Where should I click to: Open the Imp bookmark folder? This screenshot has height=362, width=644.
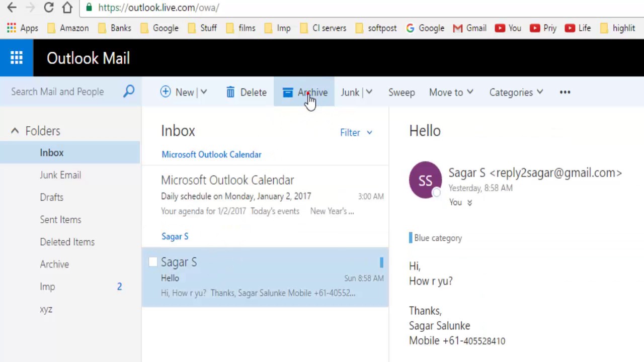tap(277, 28)
